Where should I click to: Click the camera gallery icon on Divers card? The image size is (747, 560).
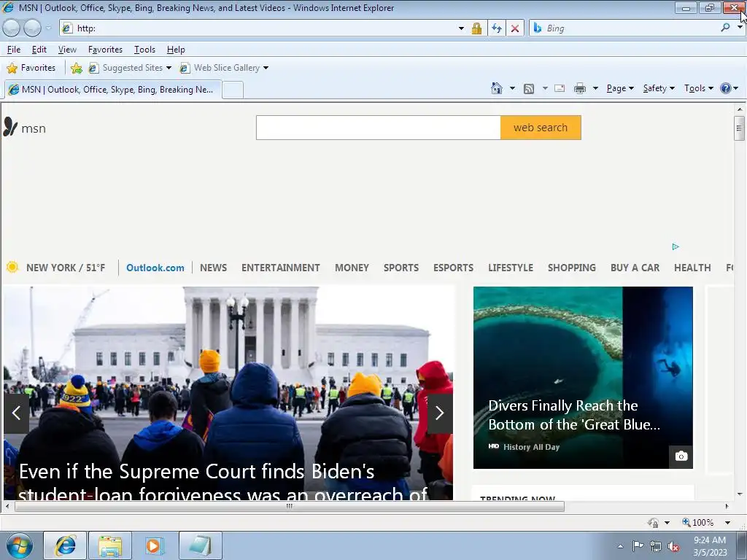coord(681,456)
